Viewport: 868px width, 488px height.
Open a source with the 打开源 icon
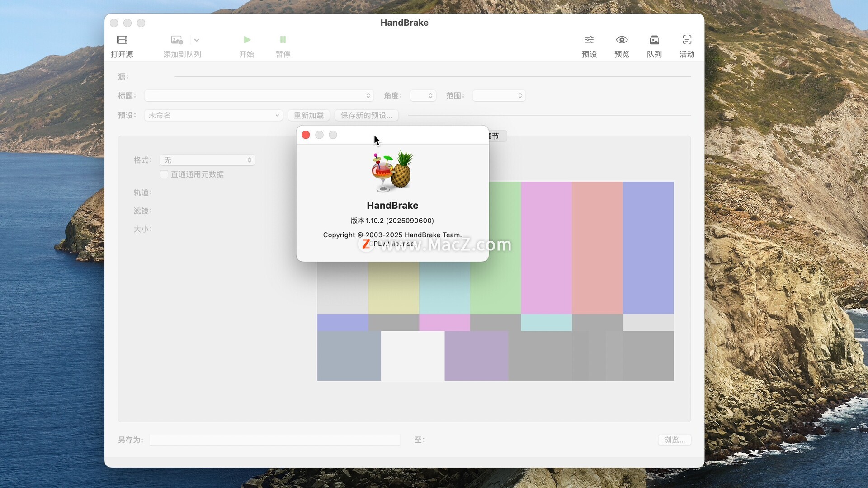[x=122, y=40]
